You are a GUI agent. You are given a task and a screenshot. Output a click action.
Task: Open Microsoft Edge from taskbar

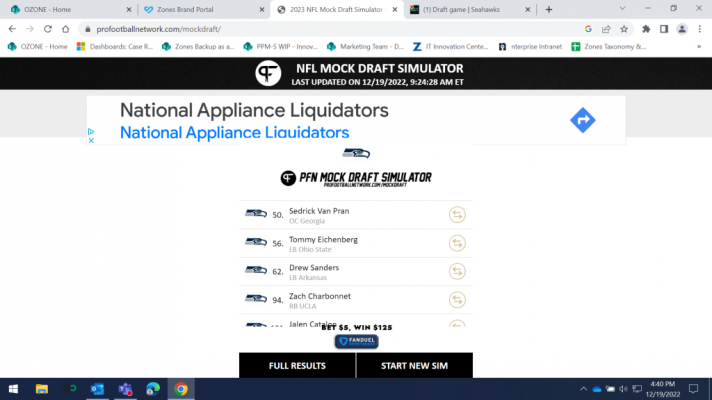click(x=153, y=389)
